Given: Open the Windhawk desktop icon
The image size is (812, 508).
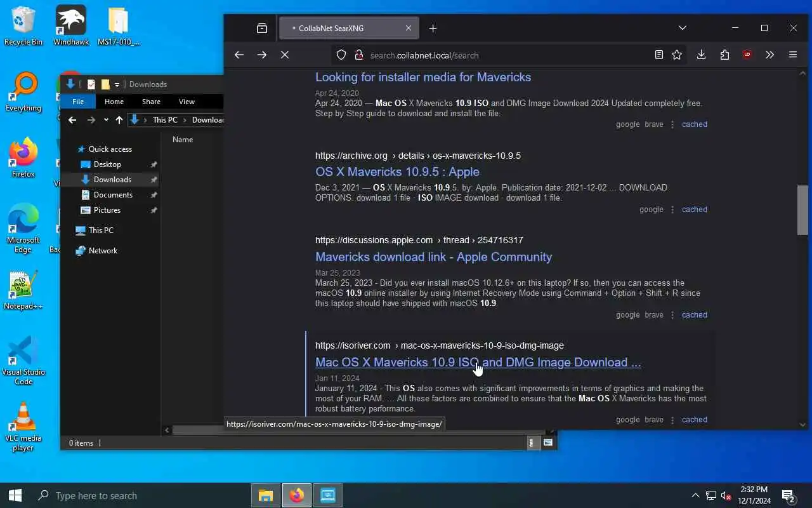Looking at the screenshot, I should pos(70,26).
